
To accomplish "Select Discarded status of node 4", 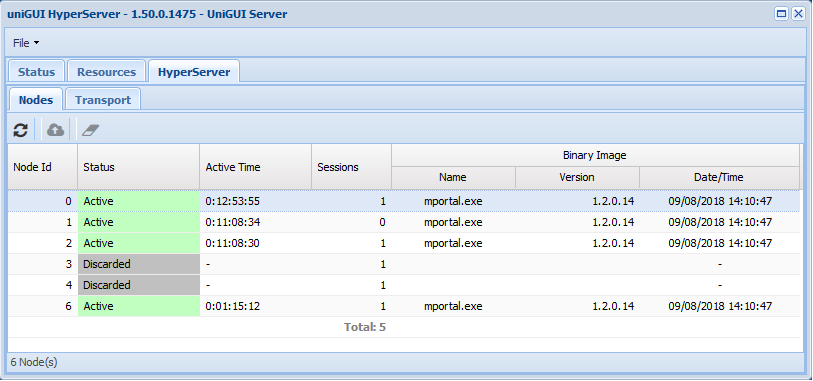I will pos(138,285).
